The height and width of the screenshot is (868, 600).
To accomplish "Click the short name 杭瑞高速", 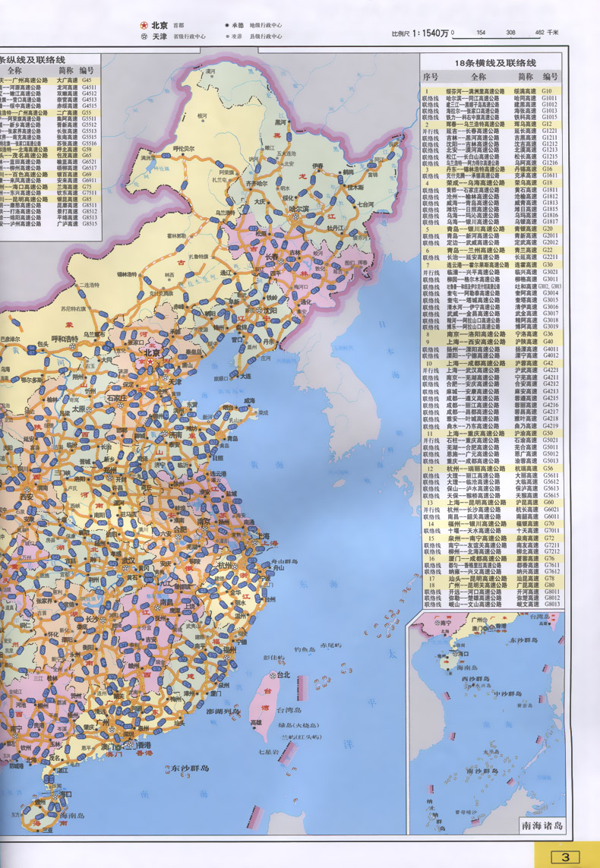I will (x=525, y=469).
